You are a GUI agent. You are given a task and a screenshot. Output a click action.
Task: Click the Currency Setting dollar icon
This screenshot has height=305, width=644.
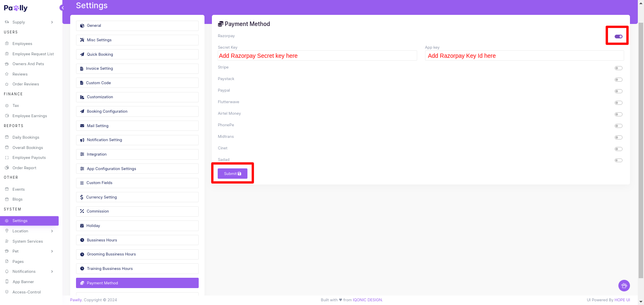point(82,197)
